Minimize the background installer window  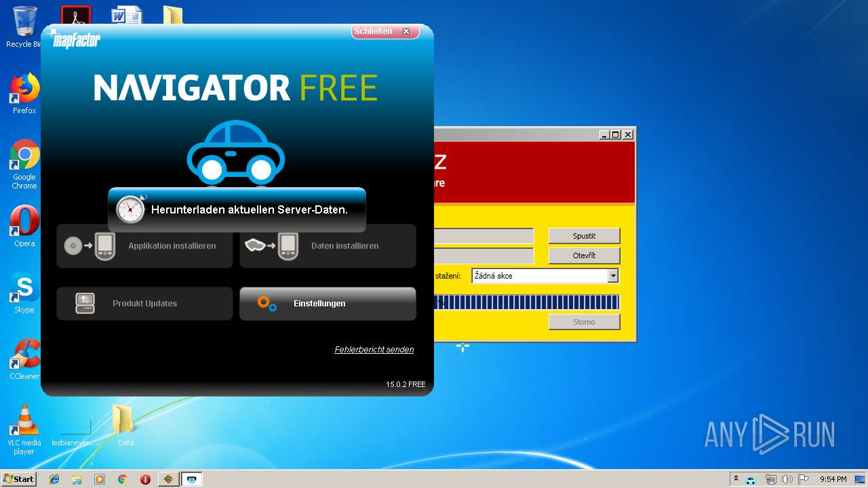pyautogui.click(x=604, y=135)
